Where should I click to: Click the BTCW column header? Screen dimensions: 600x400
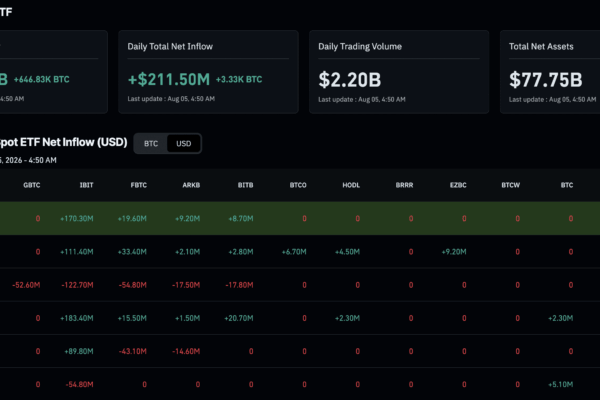[x=510, y=185]
